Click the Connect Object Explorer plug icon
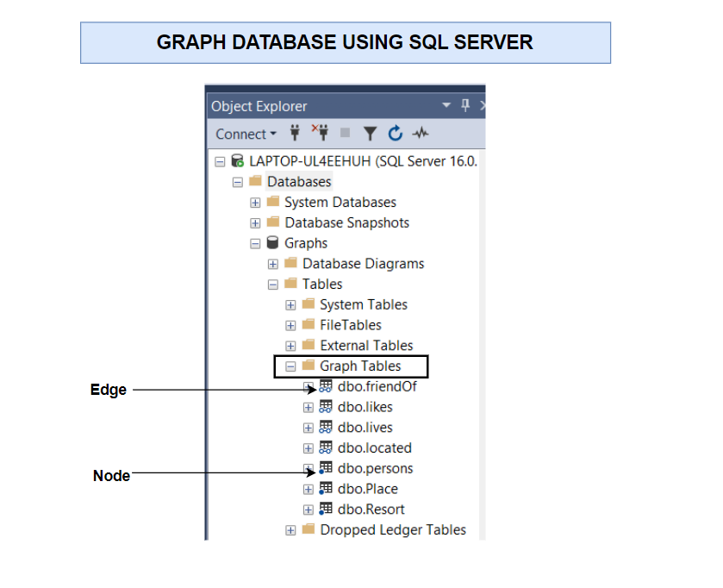Image resolution: width=723 pixels, height=588 pixels. click(x=294, y=134)
